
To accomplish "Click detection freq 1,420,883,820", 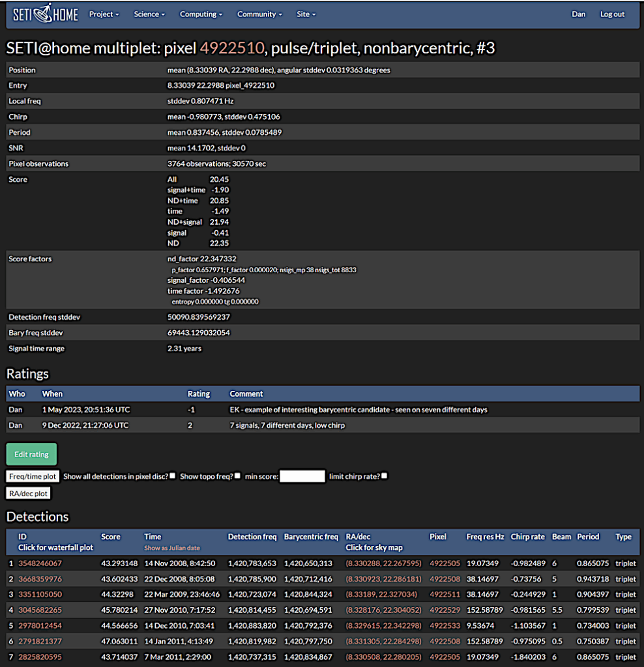I will [252, 626].
